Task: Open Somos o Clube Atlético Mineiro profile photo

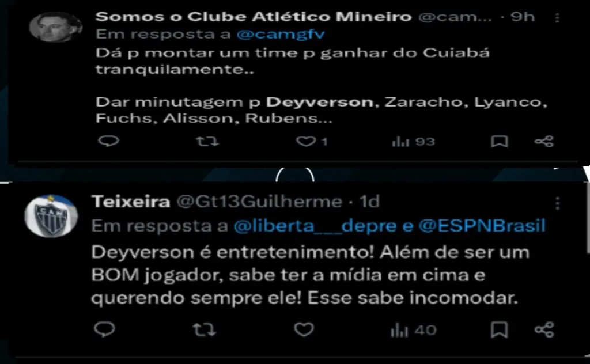Action: (55, 26)
